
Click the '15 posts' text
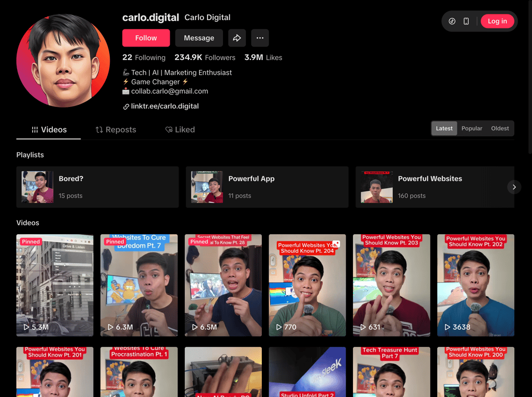click(70, 195)
